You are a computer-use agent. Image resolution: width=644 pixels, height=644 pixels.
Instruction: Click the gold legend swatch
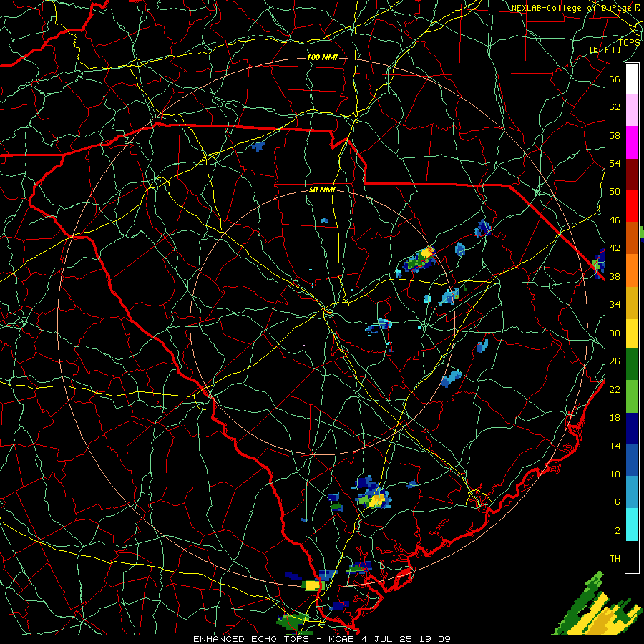(x=632, y=303)
